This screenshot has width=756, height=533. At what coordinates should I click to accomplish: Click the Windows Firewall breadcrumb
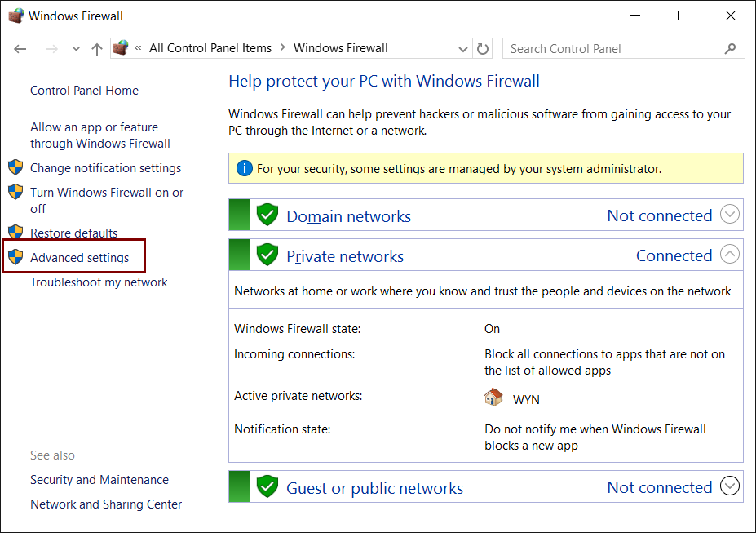point(341,48)
